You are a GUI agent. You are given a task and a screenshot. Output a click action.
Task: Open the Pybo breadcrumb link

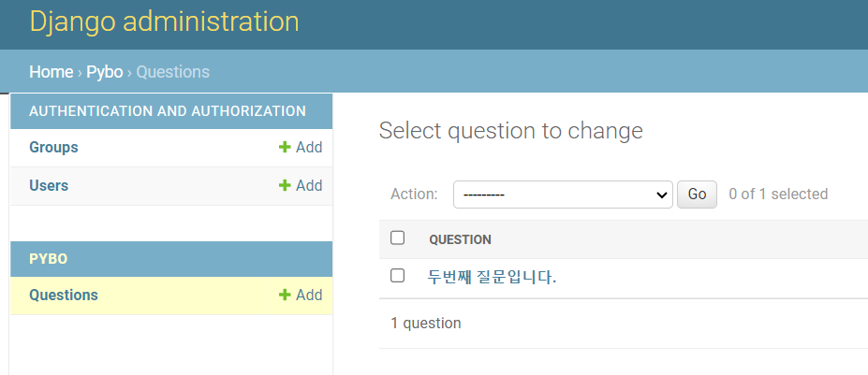click(x=105, y=72)
